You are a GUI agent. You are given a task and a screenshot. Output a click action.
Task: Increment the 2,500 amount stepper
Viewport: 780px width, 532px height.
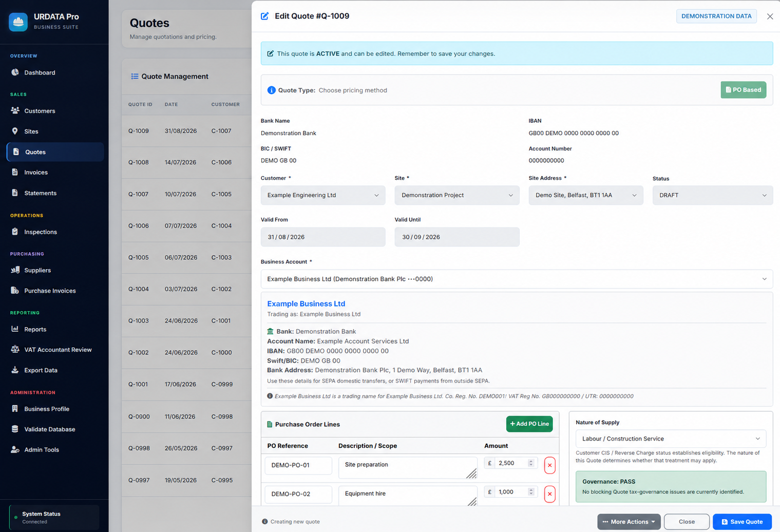point(531,461)
